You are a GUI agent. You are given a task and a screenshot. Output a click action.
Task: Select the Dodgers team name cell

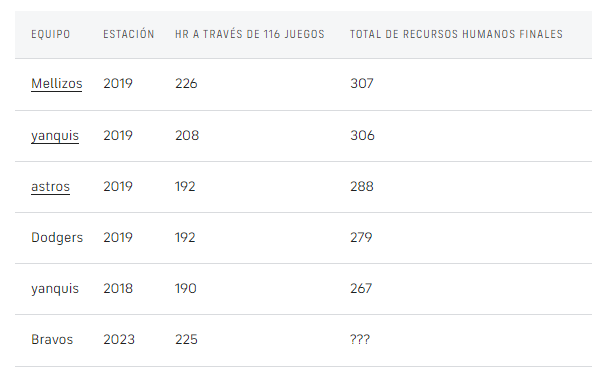[57, 238]
